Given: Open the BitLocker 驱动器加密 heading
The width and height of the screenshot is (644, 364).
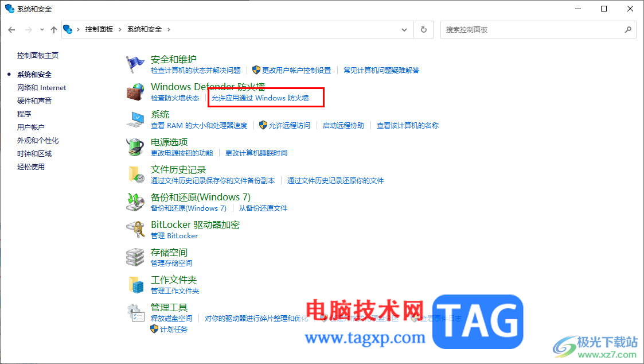Looking at the screenshot, I should (195, 224).
